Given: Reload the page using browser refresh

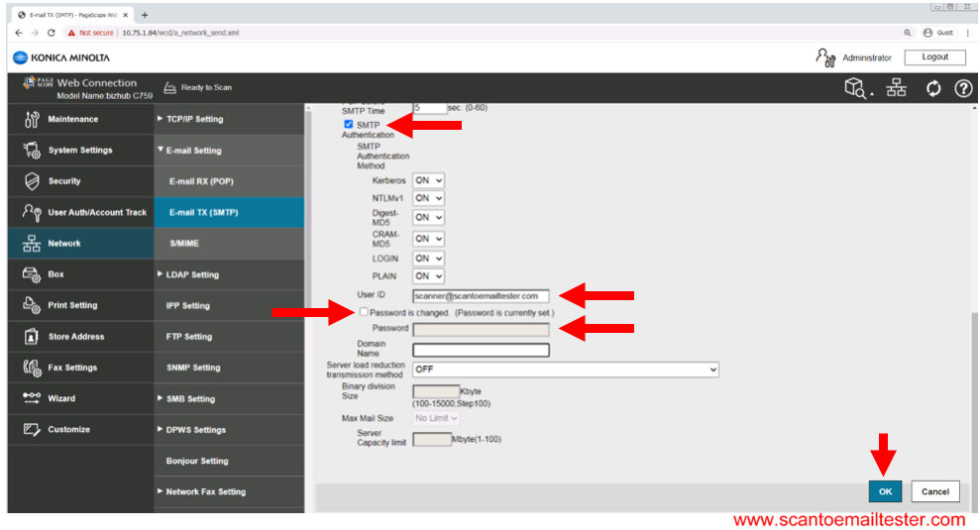Looking at the screenshot, I should (x=52, y=33).
